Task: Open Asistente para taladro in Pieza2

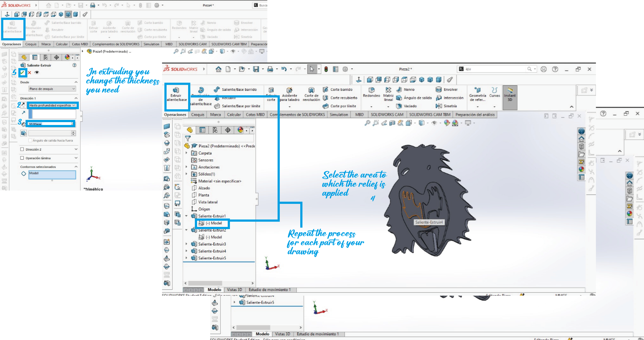Action: 289,95
